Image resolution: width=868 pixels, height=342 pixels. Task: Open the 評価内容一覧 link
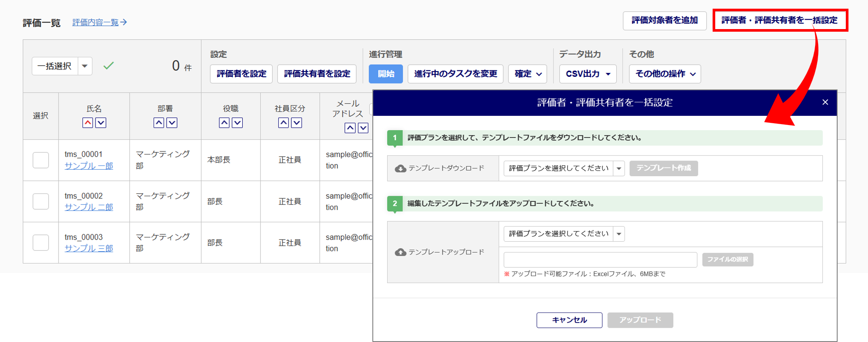click(99, 22)
